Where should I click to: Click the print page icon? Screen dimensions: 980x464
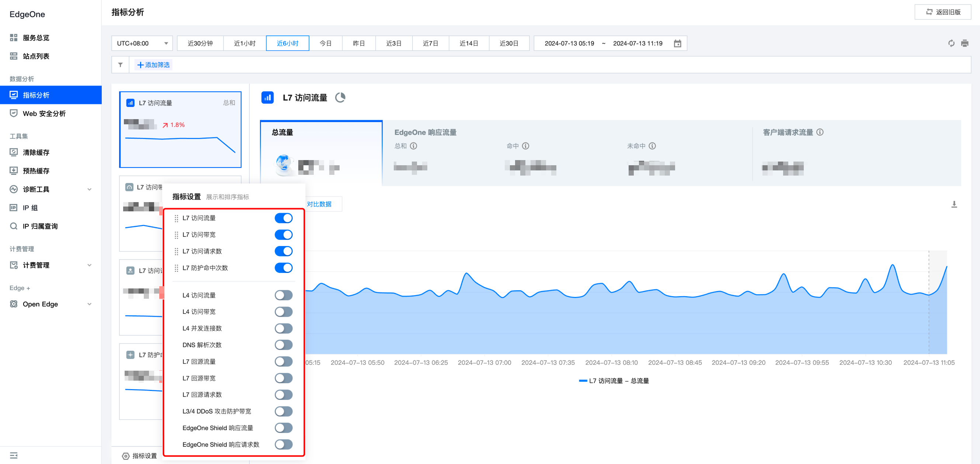pyautogui.click(x=965, y=44)
